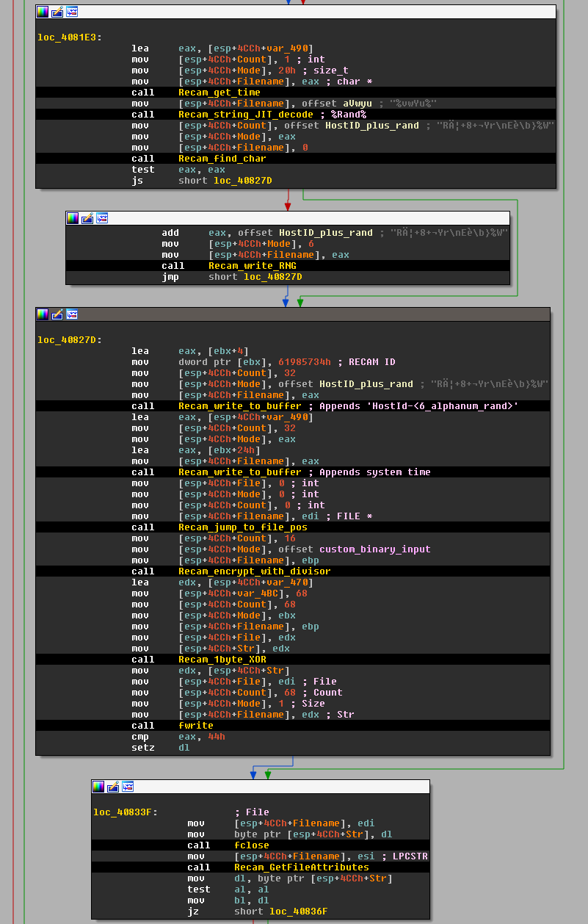Click third header icon on Recam_write_RNG node
Image resolution: width=588 pixels, height=924 pixels.
[x=102, y=218]
